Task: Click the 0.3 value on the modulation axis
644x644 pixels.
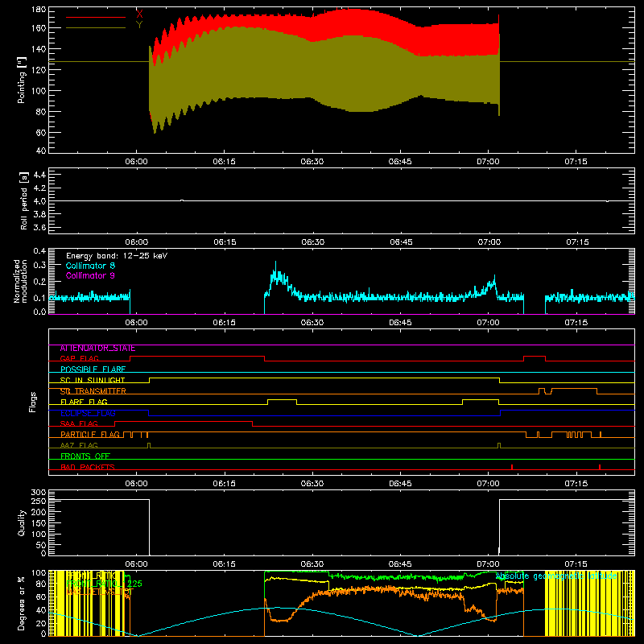Action: click(x=39, y=266)
